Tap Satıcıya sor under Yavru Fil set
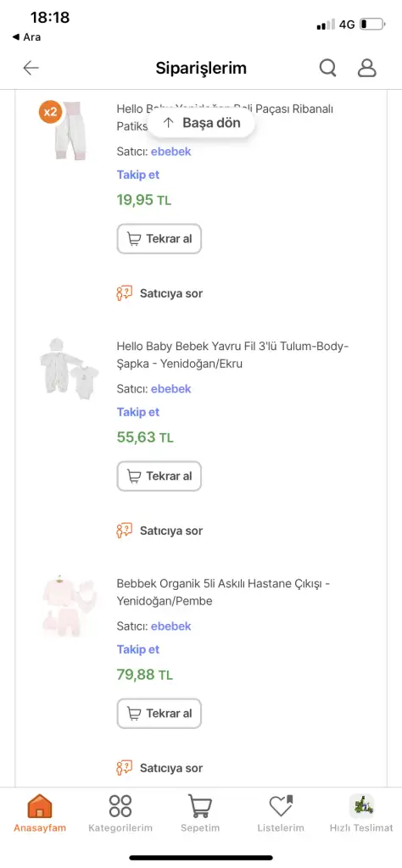The width and height of the screenshot is (402, 868). (159, 531)
